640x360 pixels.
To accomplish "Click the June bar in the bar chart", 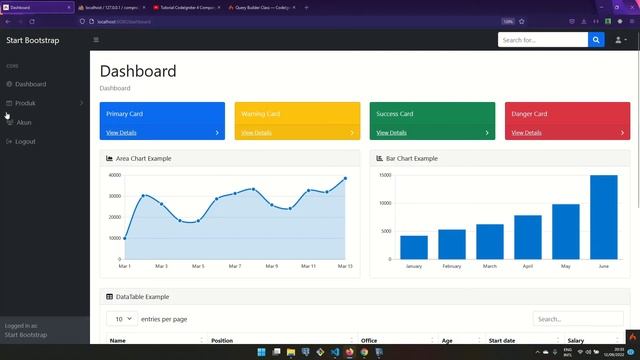I will [604, 217].
